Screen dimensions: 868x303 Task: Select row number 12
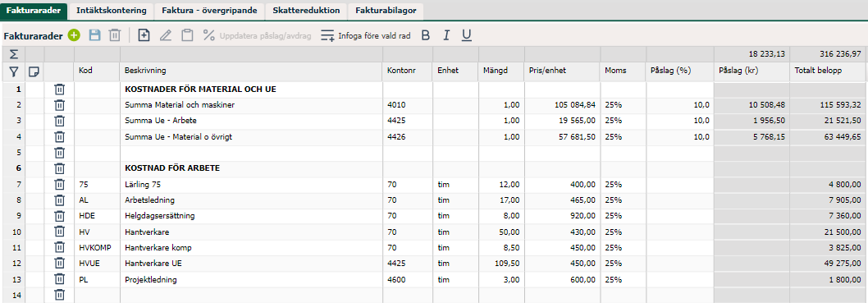13,264
